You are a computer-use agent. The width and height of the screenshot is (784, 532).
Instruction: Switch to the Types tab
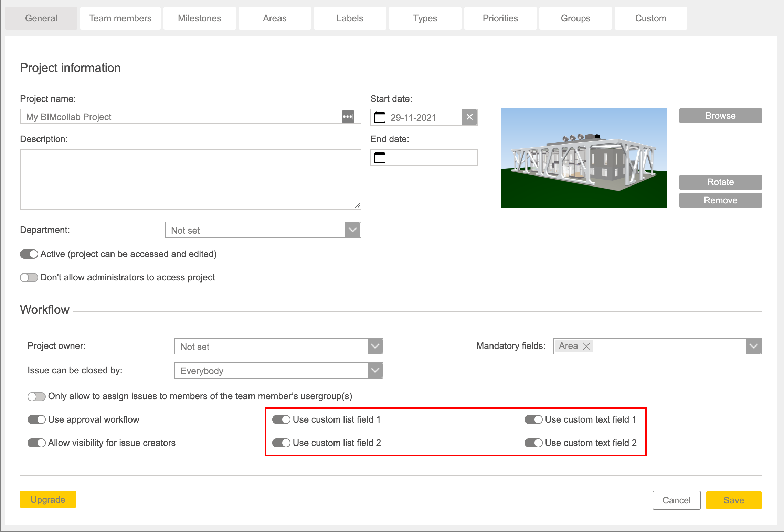[425, 18]
